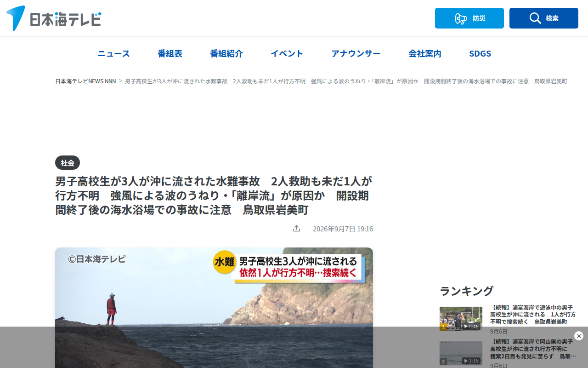Close the bottom overlay banner
The width and height of the screenshot is (588, 368).
pyautogui.click(x=579, y=336)
